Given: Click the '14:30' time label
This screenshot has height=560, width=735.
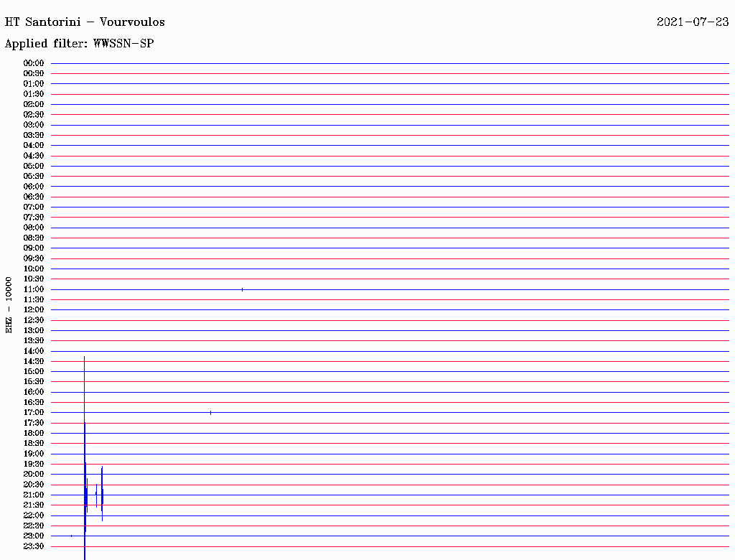Looking at the screenshot, I should point(34,361).
